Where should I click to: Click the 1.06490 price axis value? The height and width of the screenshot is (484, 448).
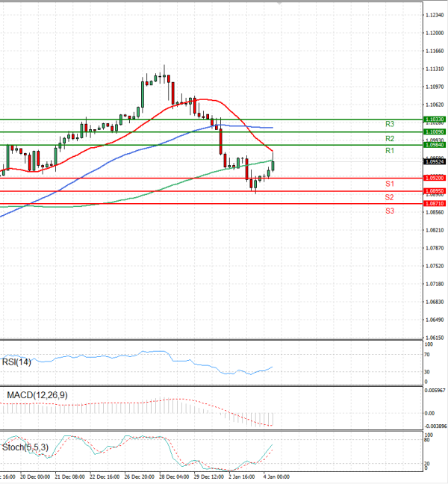click(435, 320)
